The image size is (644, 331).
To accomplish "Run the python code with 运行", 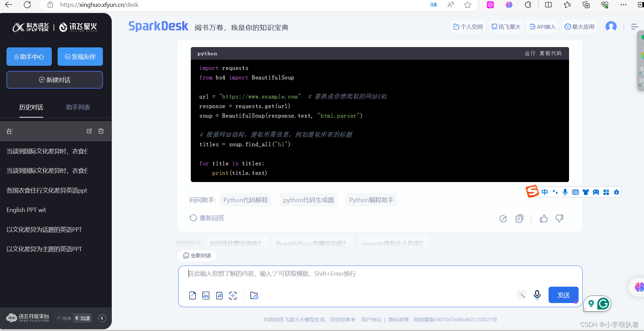I will point(530,54).
